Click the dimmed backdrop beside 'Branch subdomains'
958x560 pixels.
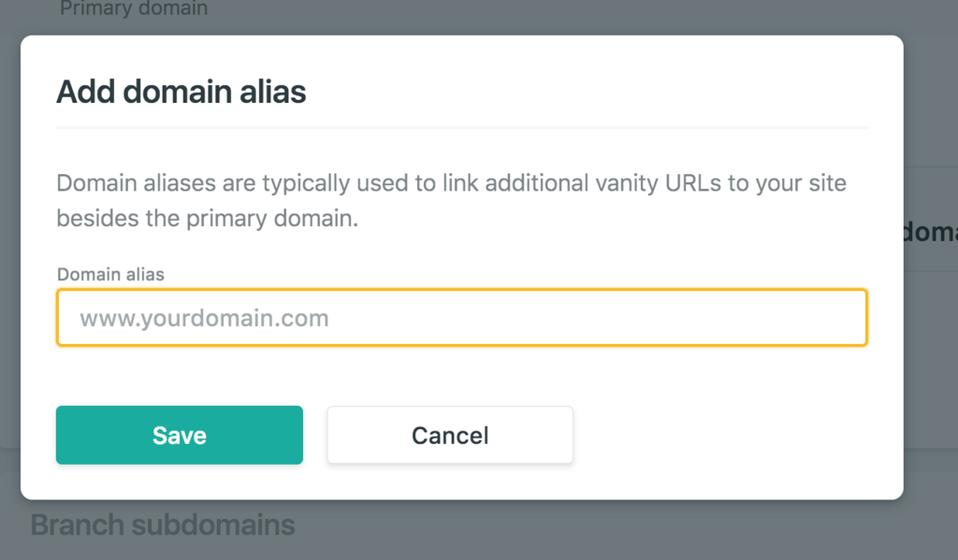pyautogui.click(x=611, y=528)
